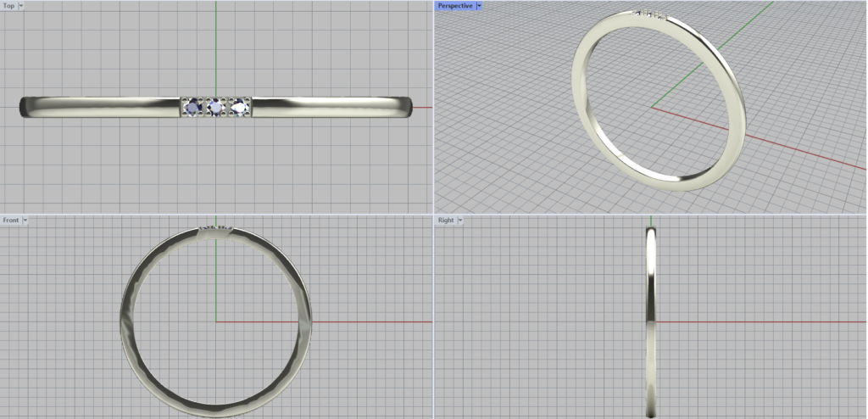868x419 pixels.
Task: Pick the right gemstone in Top view
Action: click(238, 107)
